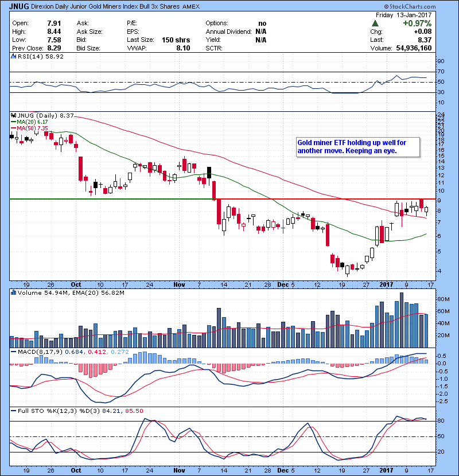This screenshot has height=476, width=459.
Task: Click the Open value 7.91
Action: (54, 24)
